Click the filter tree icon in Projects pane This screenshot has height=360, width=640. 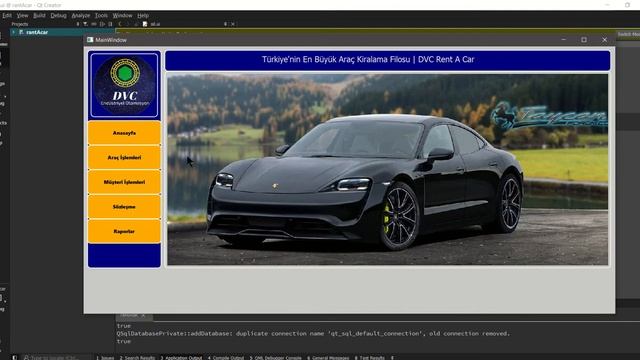click(x=85, y=24)
